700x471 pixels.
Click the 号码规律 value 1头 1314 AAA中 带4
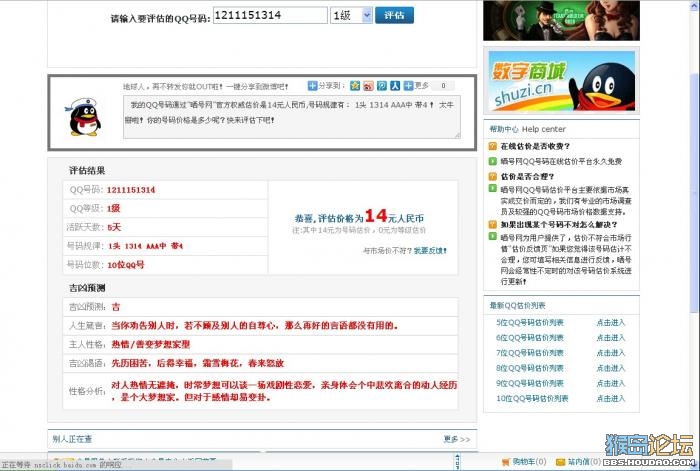(145, 246)
